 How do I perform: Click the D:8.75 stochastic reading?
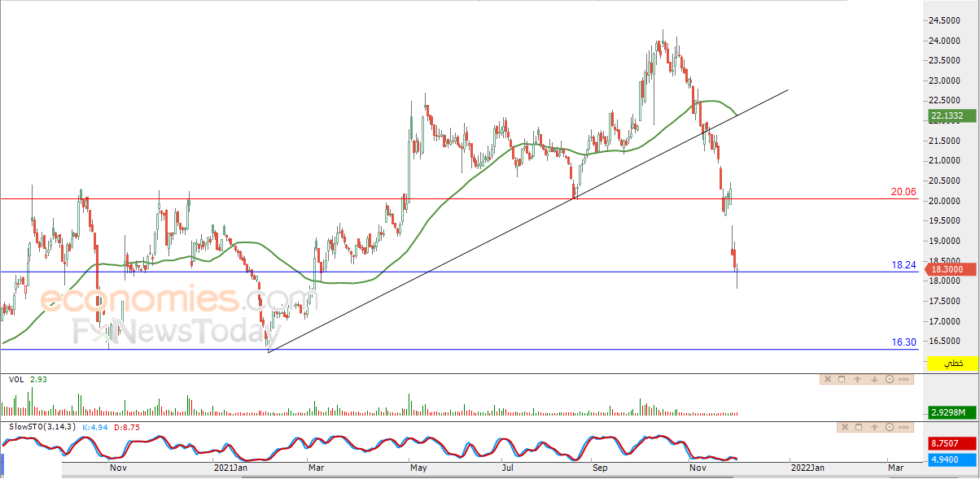[x=126, y=426]
